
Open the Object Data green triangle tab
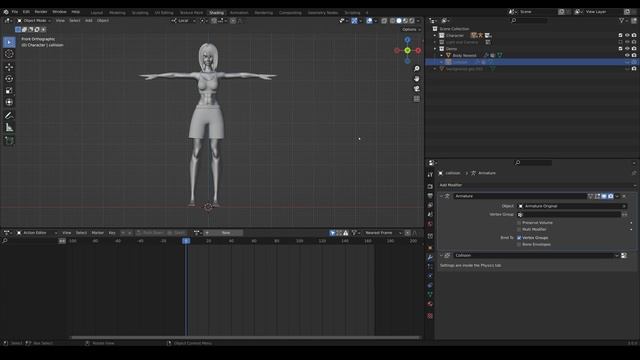click(x=430, y=295)
